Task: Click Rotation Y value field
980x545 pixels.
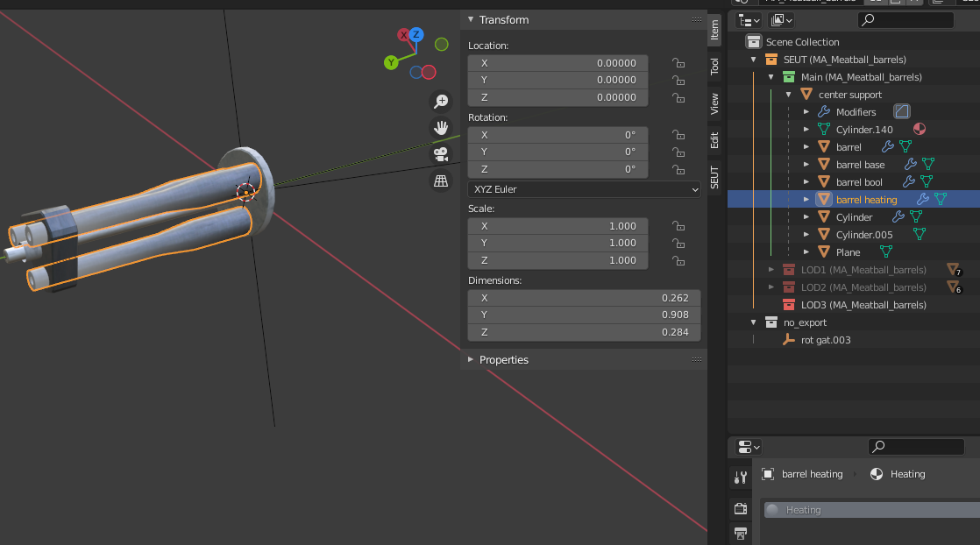Action: [557, 152]
